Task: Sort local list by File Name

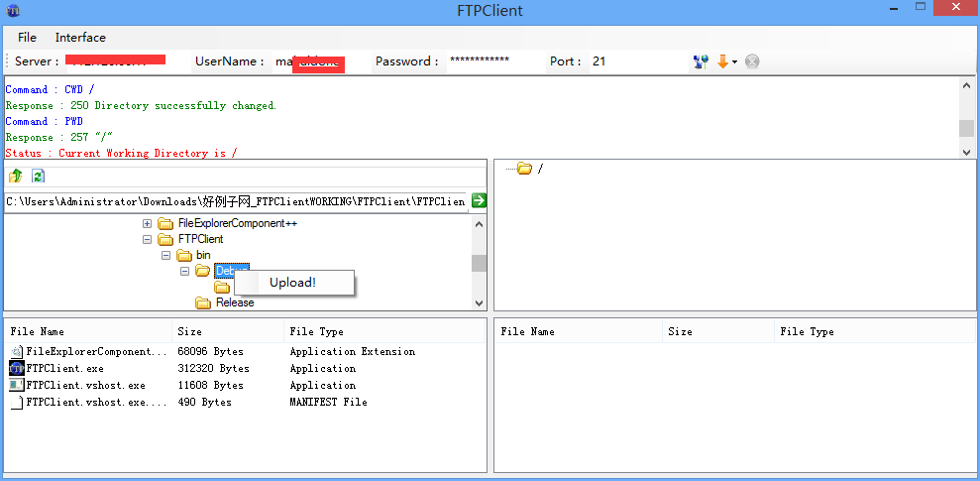Action: tap(88, 331)
